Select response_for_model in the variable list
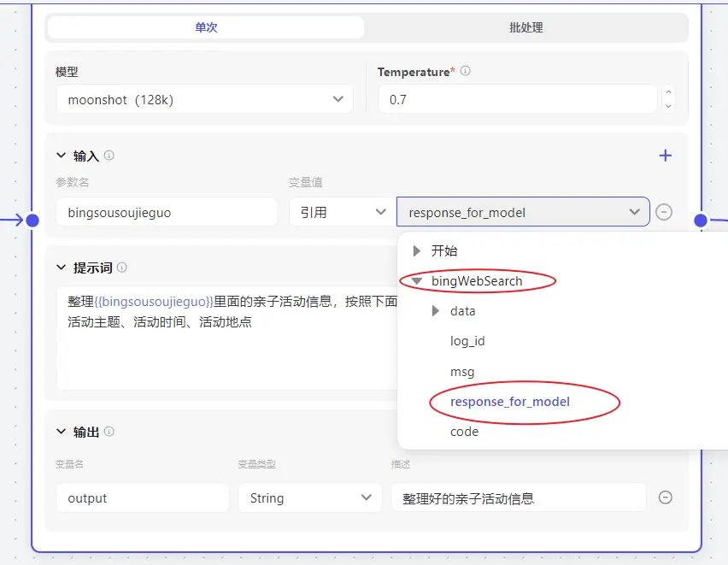The image size is (728, 565). [x=510, y=402]
